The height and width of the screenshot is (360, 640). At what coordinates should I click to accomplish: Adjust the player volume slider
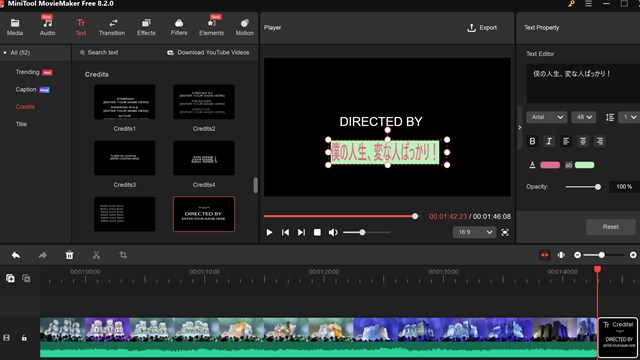pyautogui.click(x=367, y=232)
